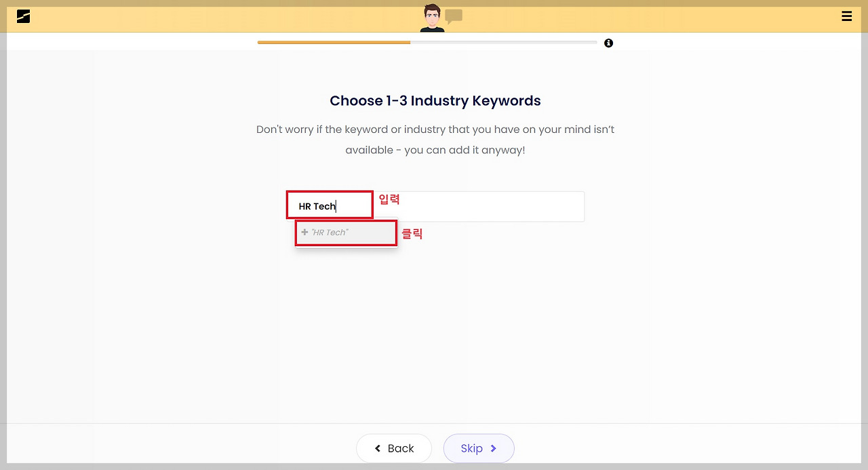Click the info icon beside progress bar
This screenshot has width=868, height=470.
coord(608,43)
